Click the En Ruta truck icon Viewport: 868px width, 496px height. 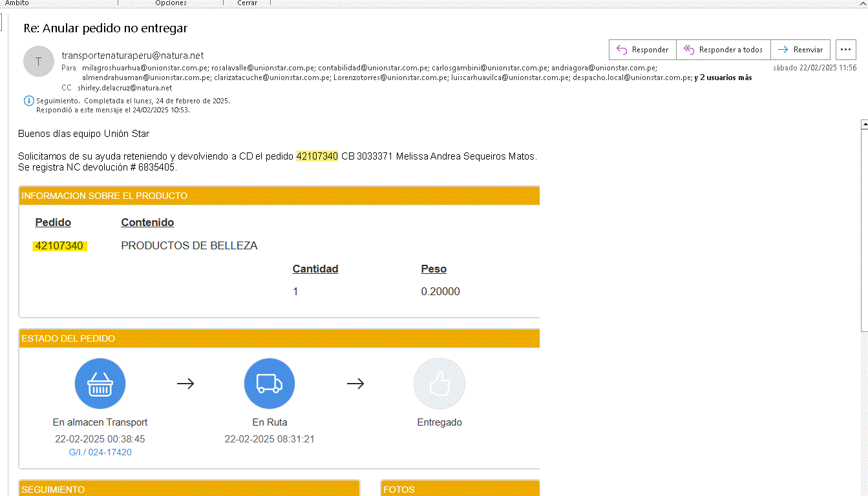point(270,384)
